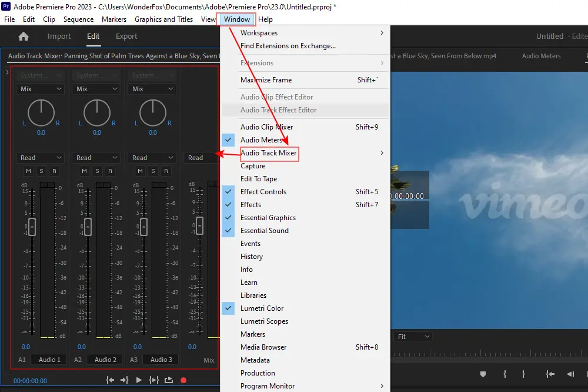Screen dimensions: 588x392
Task: Click Play In to Out in the mixer
Action: point(153,380)
